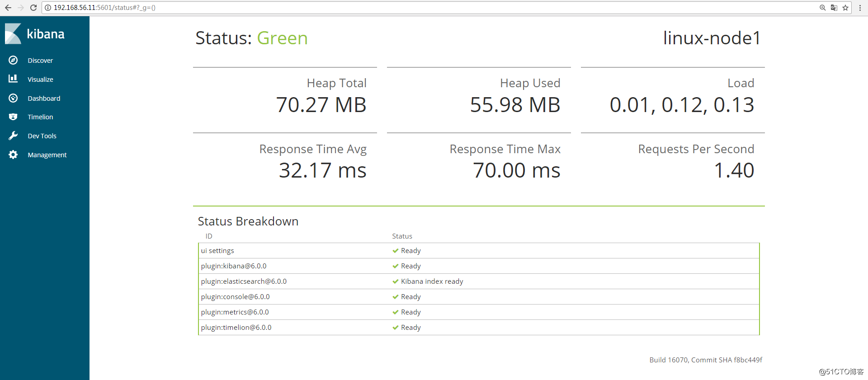Image resolution: width=868 pixels, height=380 pixels.
Task: Bookmark this page with star icon
Action: 845,8
